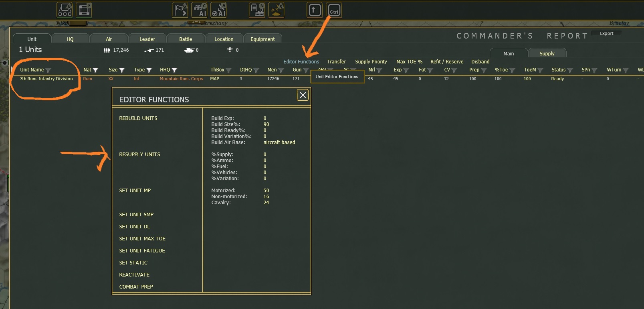Click SET UNIT MP option
The height and width of the screenshot is (309, 644).
pos(135,191)
